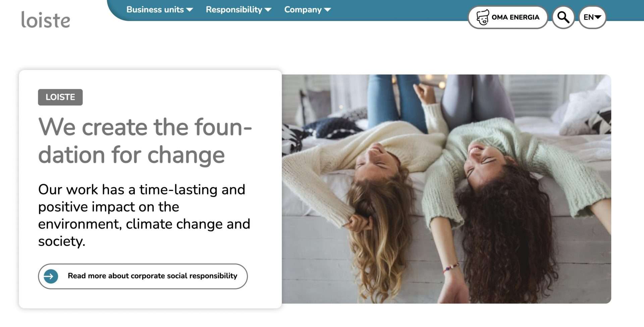Expand the Company dropdown arrow

click(327, 10)
